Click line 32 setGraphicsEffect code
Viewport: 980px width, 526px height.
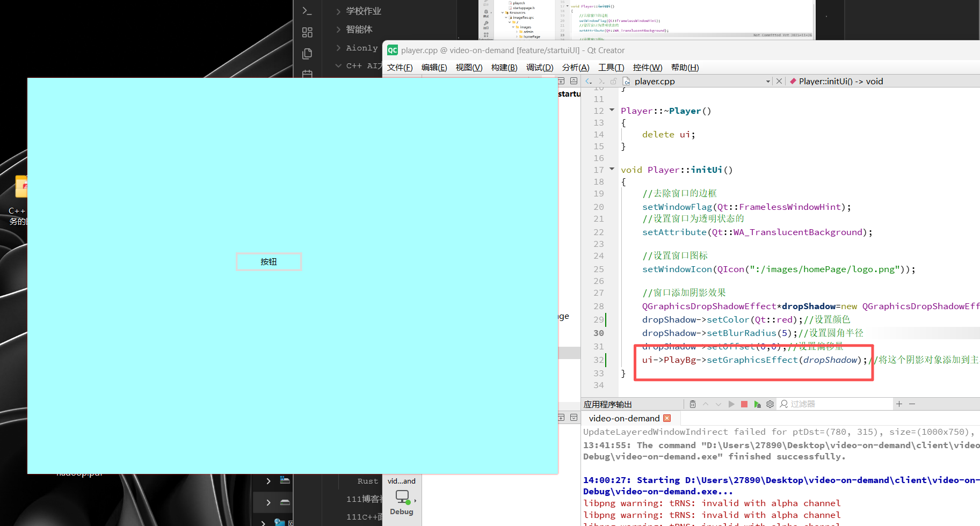(x=754, y=360)
